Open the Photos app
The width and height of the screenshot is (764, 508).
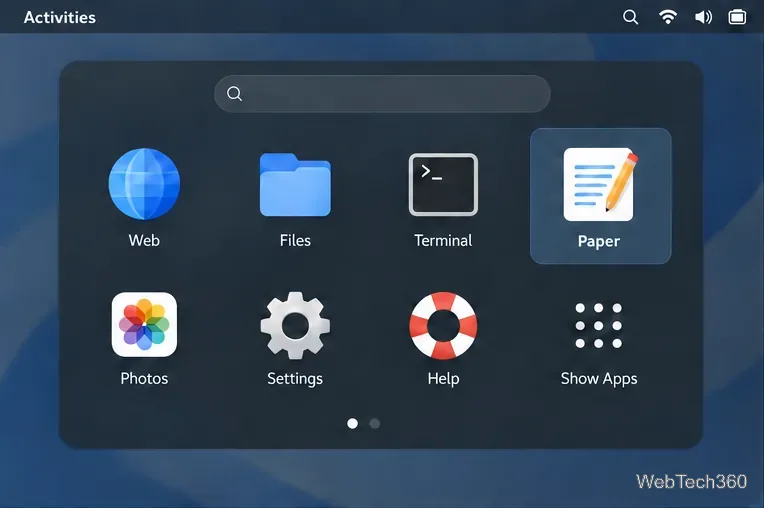[x=144, y=324]
